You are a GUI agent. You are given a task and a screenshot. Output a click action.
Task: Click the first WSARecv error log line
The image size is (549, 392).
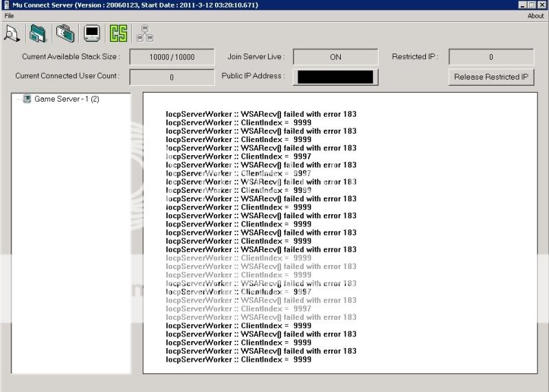coord(261,114)
